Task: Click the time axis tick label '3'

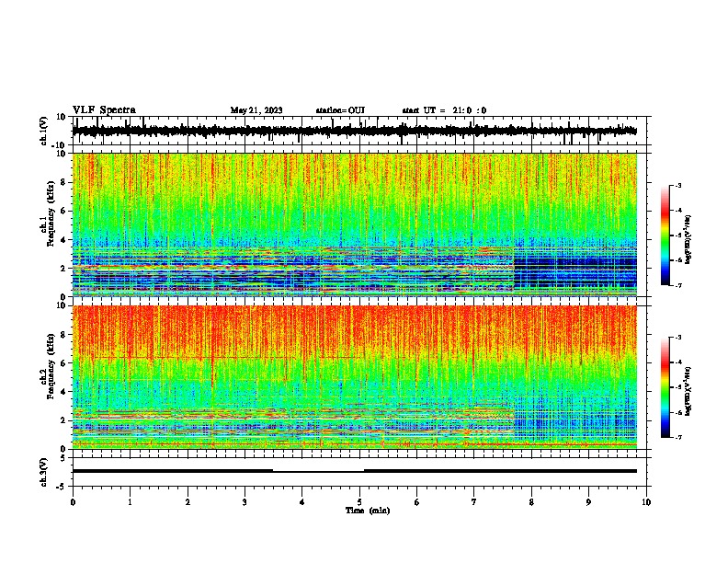Action: coord(245,502)
